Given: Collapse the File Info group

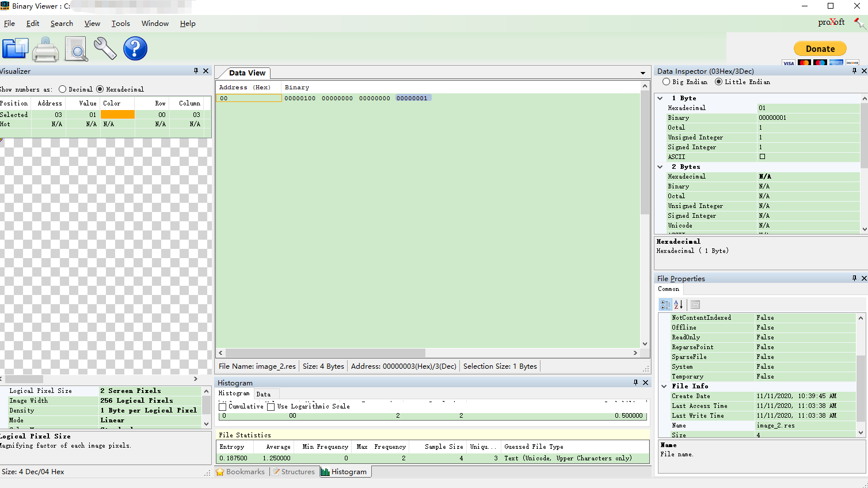Looking at the screenshot, I should point(664,387).
